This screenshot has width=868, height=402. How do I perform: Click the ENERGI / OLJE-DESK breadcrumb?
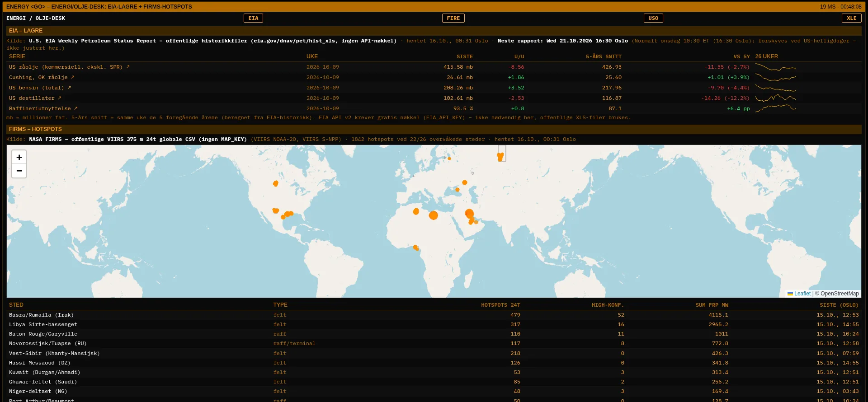pyautogui.click(x=36, y=18)
